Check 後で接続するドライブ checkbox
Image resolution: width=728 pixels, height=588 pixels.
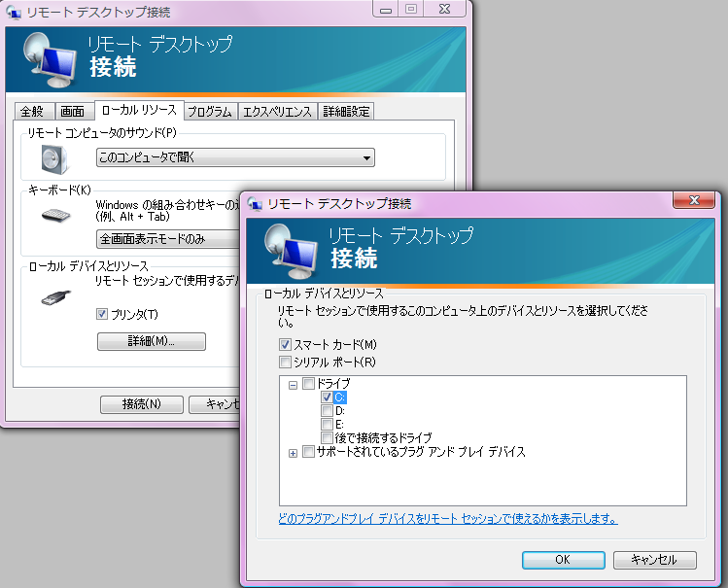[327, 437]
